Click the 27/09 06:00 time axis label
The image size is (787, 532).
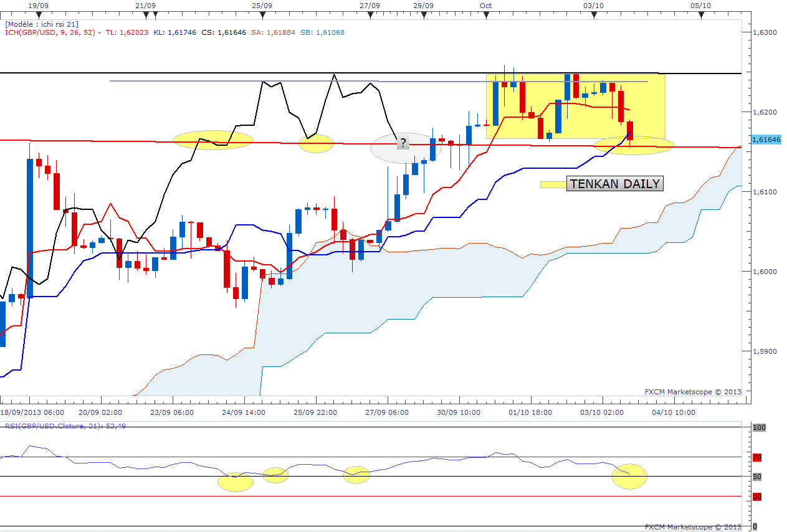point(387,412)
